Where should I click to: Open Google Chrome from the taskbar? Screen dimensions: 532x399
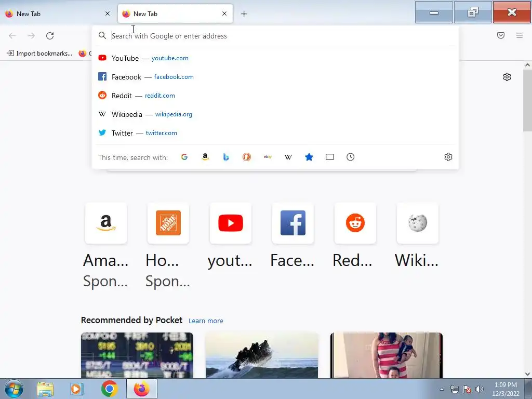[x=109, y=389]
